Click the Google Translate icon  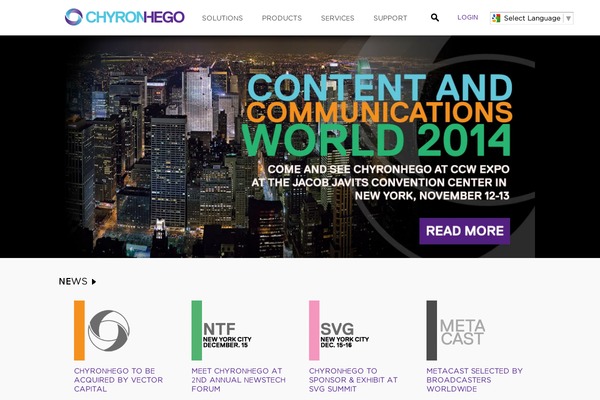coord(496,18)
